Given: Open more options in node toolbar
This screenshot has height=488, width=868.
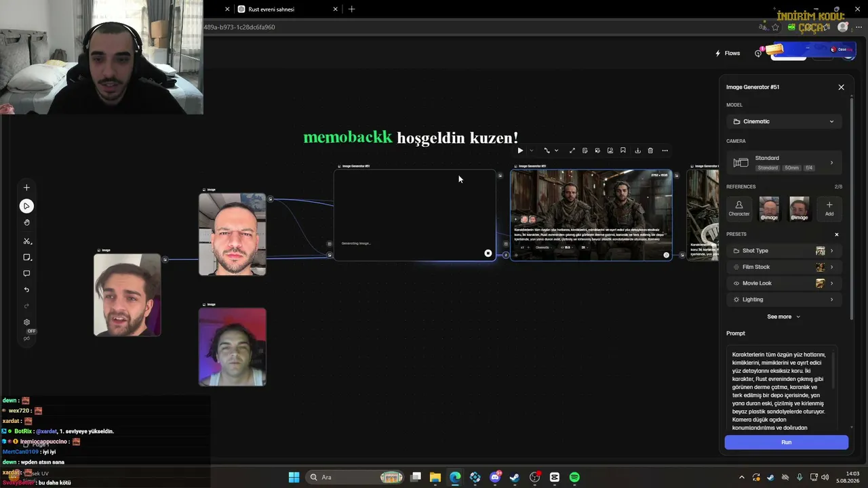Looking at the screenshot, I should (665, 150).
